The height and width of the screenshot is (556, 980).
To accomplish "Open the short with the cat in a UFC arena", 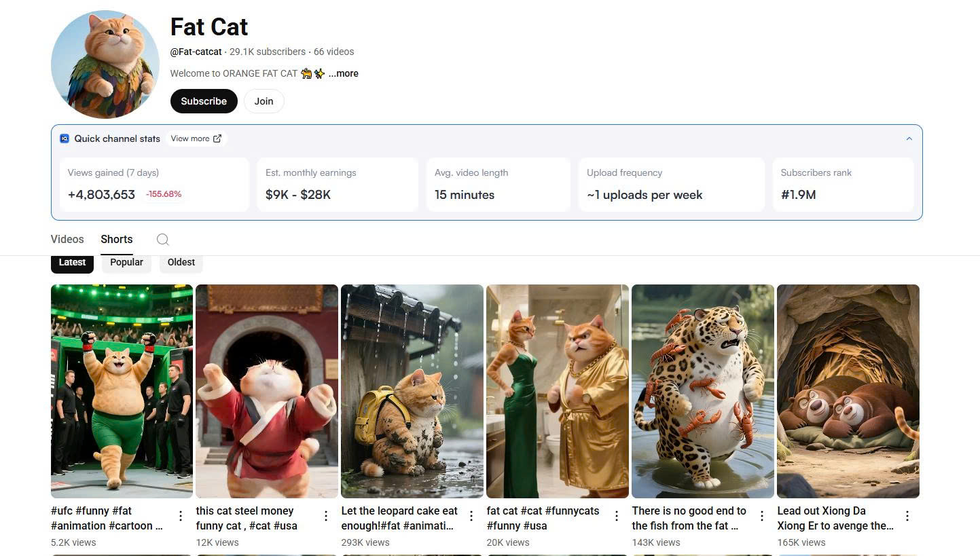I will click(122, 390).
